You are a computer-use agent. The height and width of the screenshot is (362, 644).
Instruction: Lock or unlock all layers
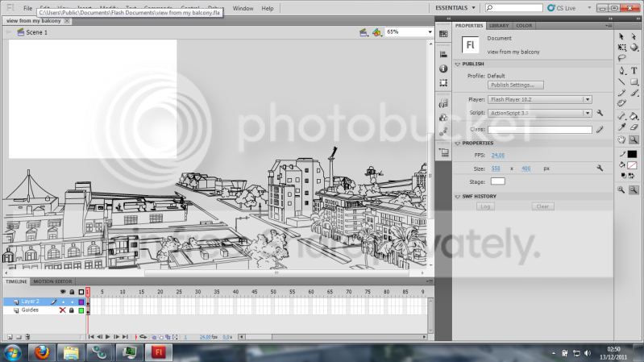point(72,292)
